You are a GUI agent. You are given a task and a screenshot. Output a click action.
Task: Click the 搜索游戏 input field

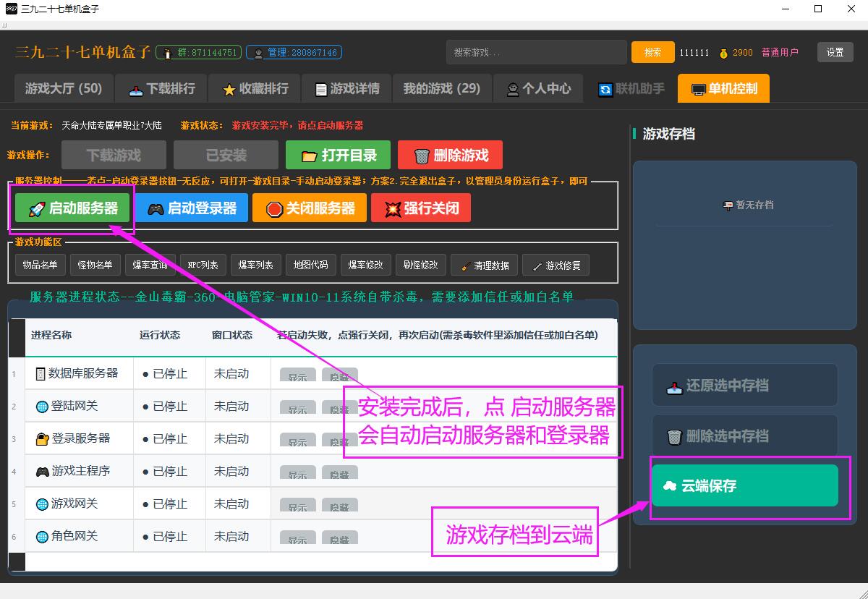tap(536, 53)
